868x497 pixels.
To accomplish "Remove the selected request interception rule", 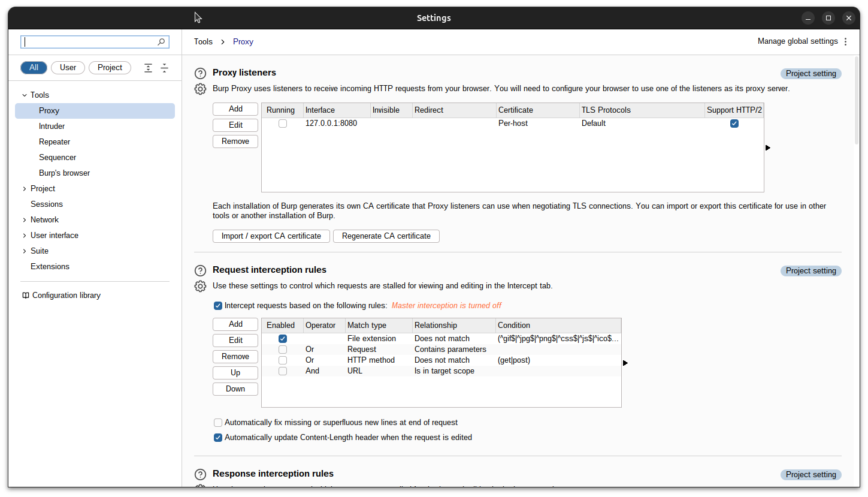I will click(x=235, y=357).
